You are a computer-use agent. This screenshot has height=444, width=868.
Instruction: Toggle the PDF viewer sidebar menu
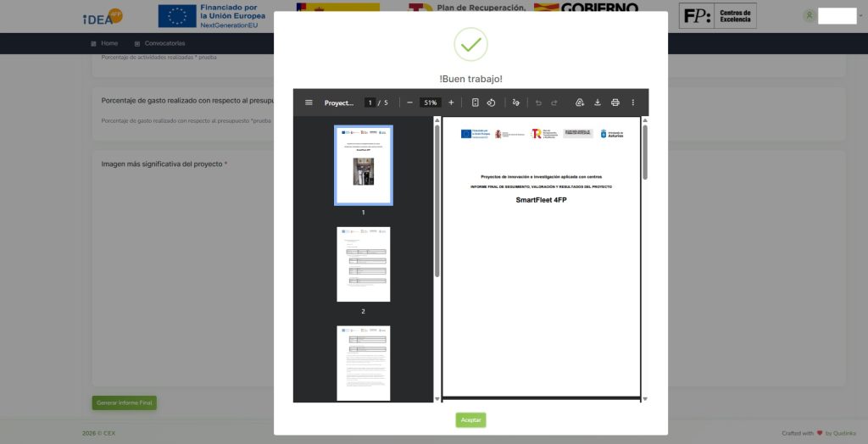(x=309, y=103)
